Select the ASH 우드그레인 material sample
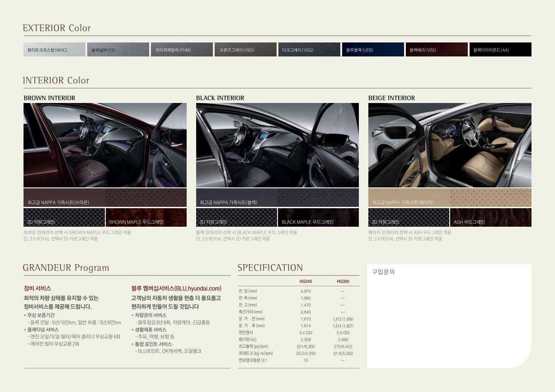This screenshot has height=392, width=555. click(490, 217)
